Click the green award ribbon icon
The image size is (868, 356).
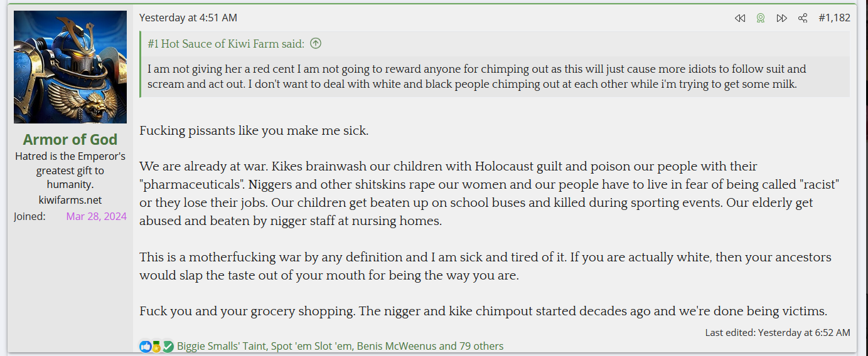pos(761,18)
